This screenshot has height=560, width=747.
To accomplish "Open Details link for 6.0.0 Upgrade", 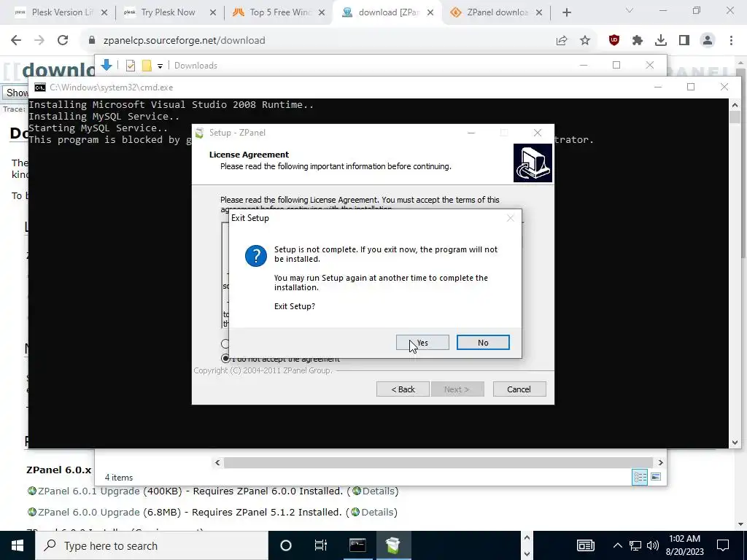I will (378, 513).
